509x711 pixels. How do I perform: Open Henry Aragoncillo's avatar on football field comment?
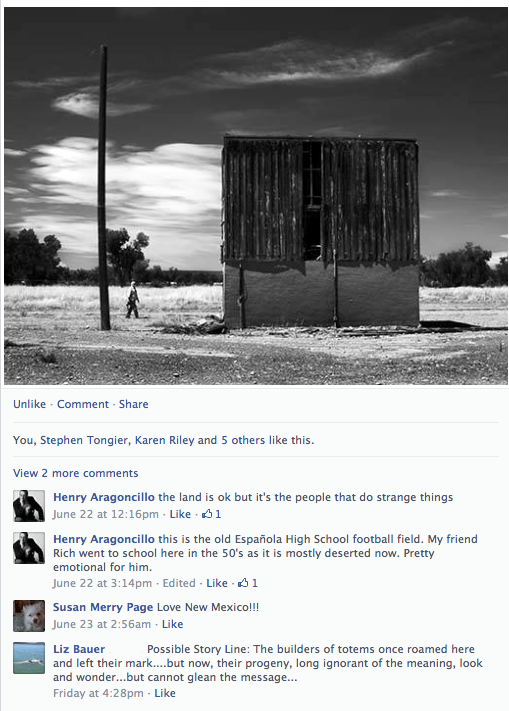point(29,548)
